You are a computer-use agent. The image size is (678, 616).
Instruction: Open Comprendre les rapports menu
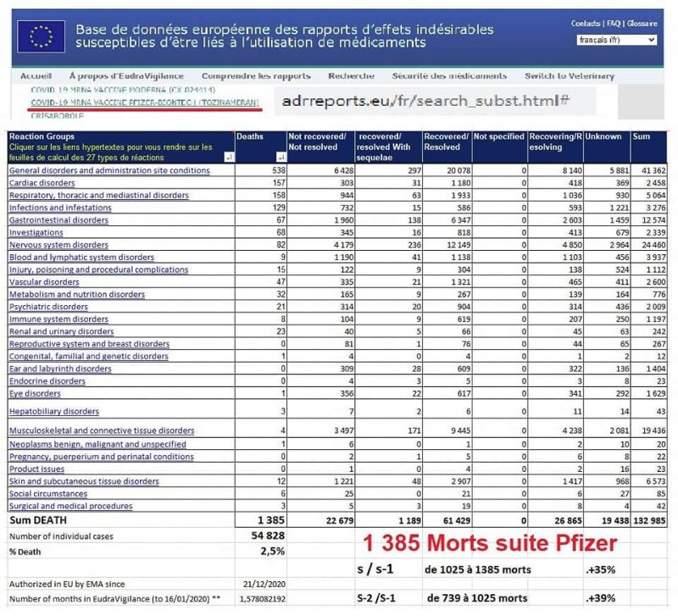coord(256,76)
